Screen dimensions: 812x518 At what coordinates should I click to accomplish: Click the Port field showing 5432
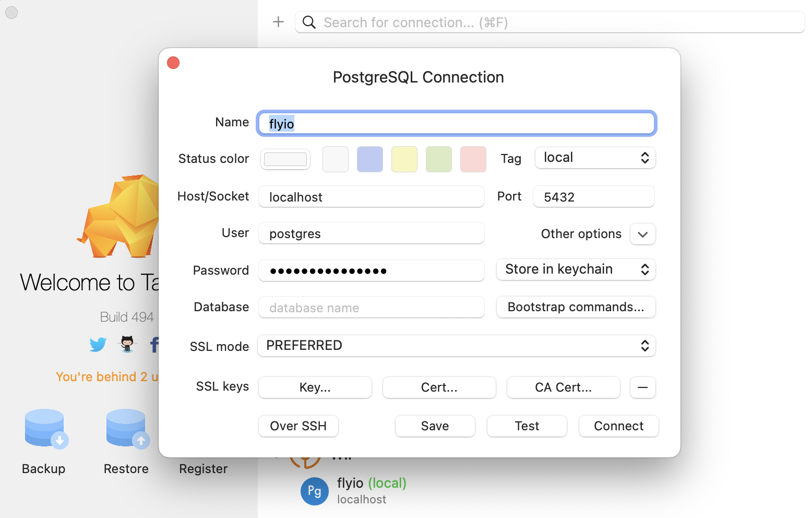(594, 197)
